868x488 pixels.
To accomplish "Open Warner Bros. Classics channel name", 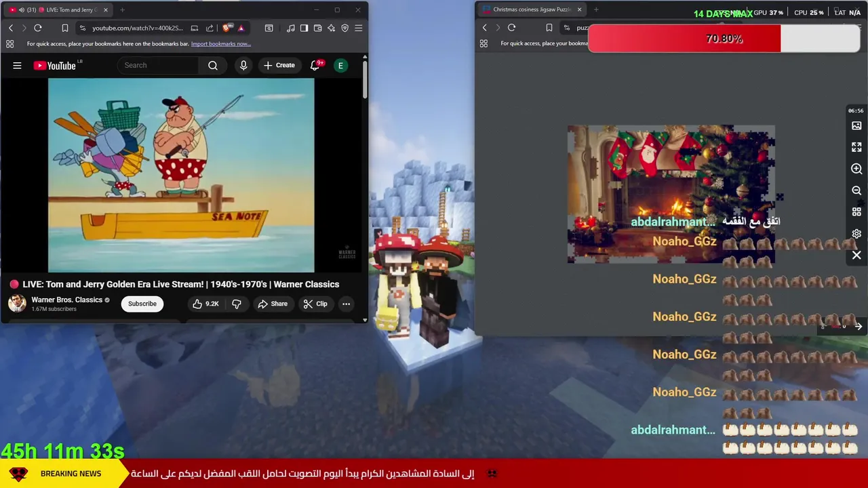I will click(67, 300).
